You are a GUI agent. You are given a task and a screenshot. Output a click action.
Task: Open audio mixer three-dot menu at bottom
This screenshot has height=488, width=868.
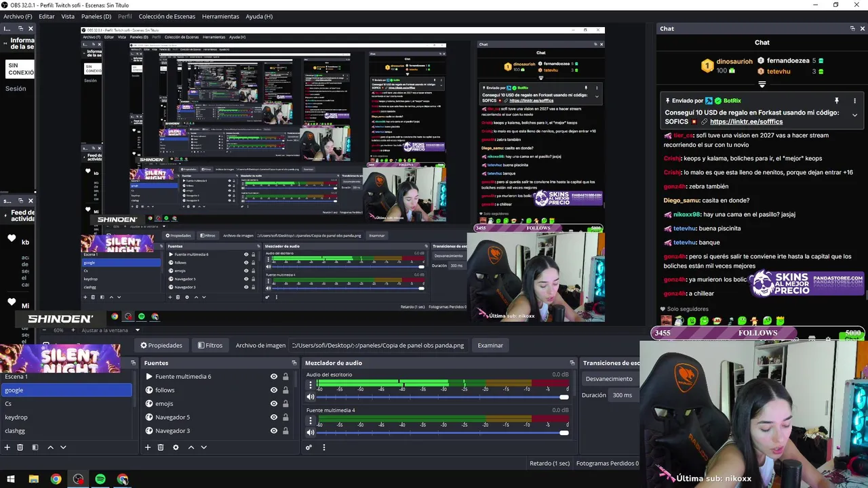pos(324,447)
